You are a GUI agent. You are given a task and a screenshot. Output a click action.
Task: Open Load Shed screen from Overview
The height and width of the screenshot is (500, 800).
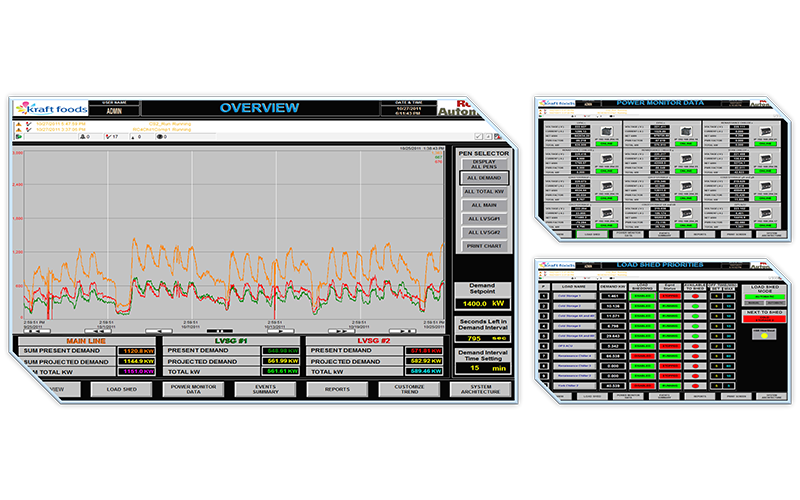(121, 389)
